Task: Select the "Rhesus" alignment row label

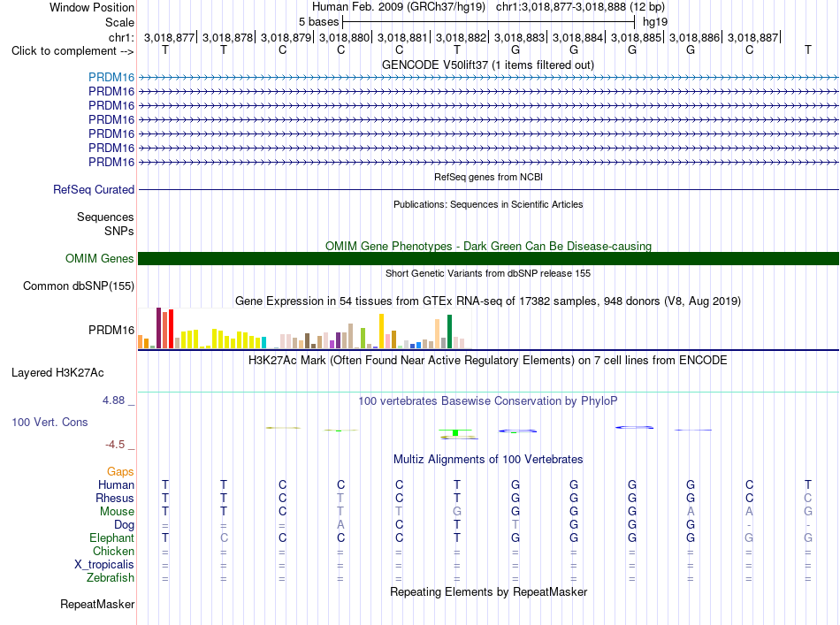Action: [x=115, y=498]
